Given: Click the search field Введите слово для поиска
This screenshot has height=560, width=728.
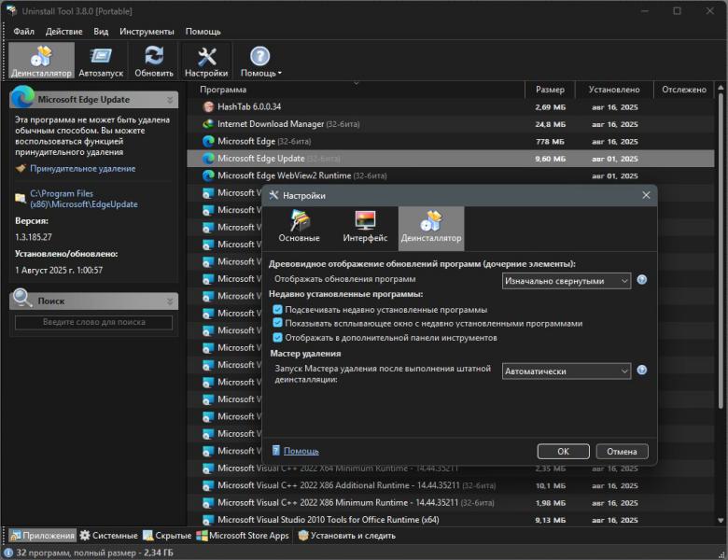Looking at the screenshot, I should [x=93, y=322].
